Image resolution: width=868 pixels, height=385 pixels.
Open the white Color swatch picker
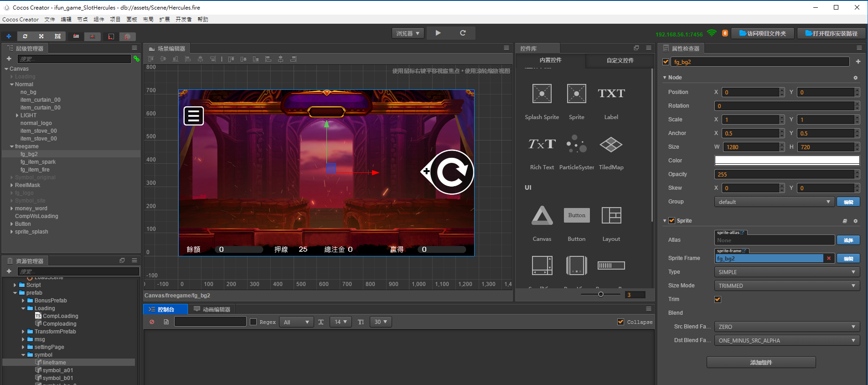786,161
